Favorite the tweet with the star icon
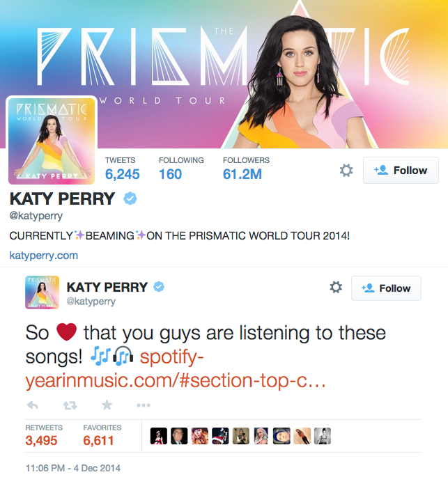Viewport: 448px width, 477px height. click(107, 405)
